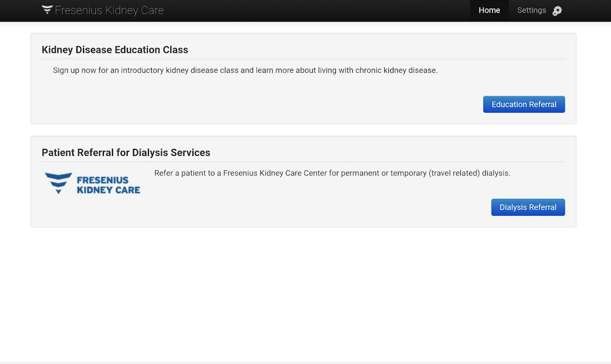
Task: Click the Fresenius logo icon in header
Action: coord(47,10)
